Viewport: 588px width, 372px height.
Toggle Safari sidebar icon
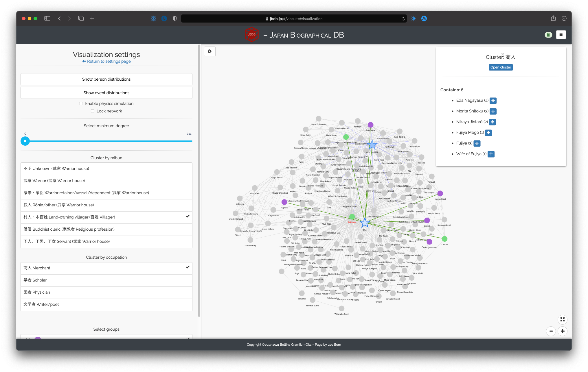click(47, 18)
